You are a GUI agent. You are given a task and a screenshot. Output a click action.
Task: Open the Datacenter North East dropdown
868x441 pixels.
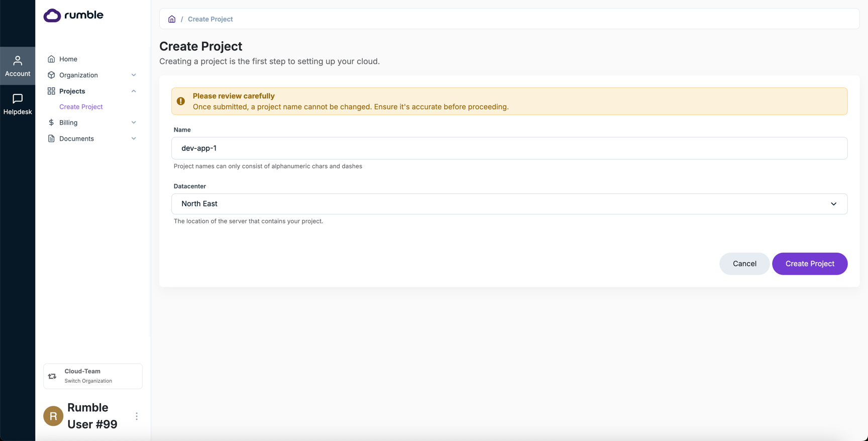click(x=509, y=204)
